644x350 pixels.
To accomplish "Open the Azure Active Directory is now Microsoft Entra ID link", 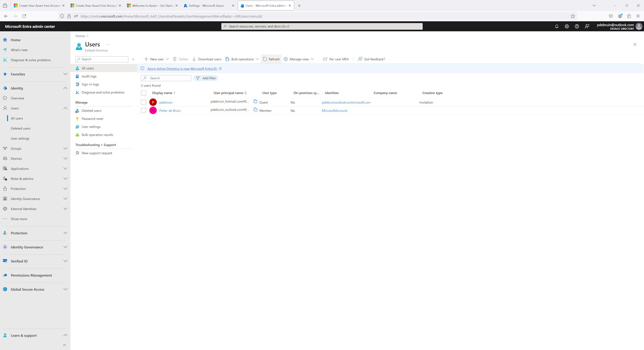I will coord(182,68).
